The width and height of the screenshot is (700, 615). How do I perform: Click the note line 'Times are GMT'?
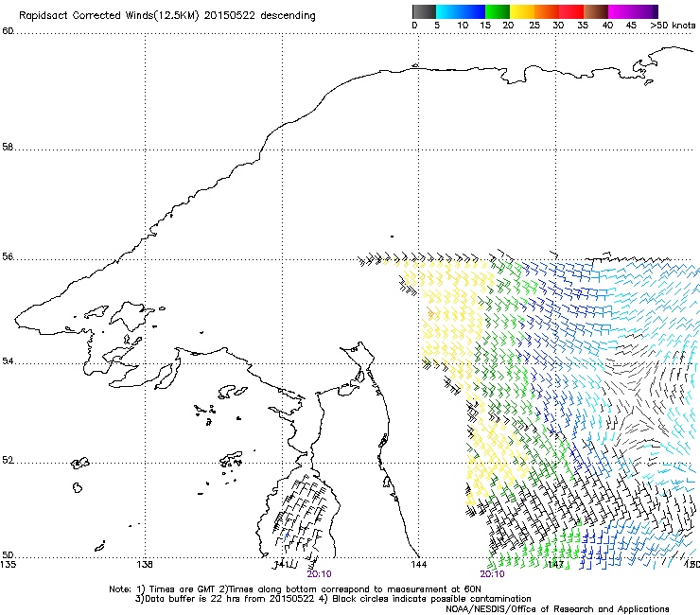point(182,589)
